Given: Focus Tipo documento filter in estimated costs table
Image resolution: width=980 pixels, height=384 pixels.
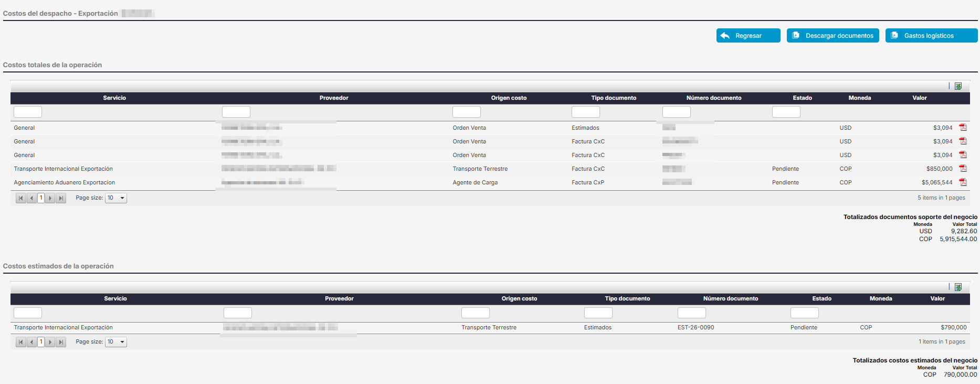Looking at the screenshot, I should [x=598, y=313].
